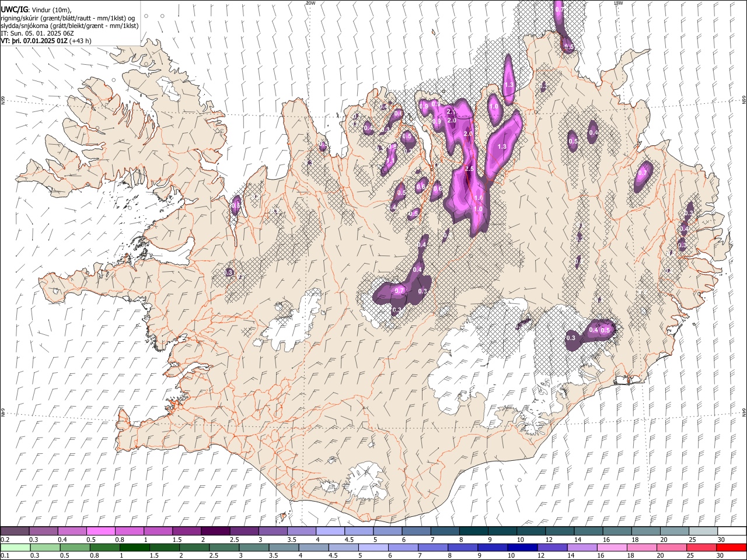
Task: Pick the light grey snow swatch between 25 and 30
Action: 703,531
